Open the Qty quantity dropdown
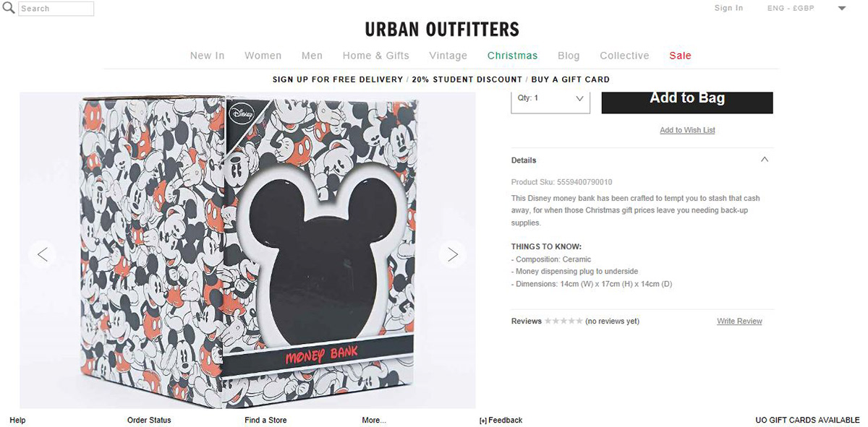The width and height of the screenshot is (868, 427). [550, 98]
